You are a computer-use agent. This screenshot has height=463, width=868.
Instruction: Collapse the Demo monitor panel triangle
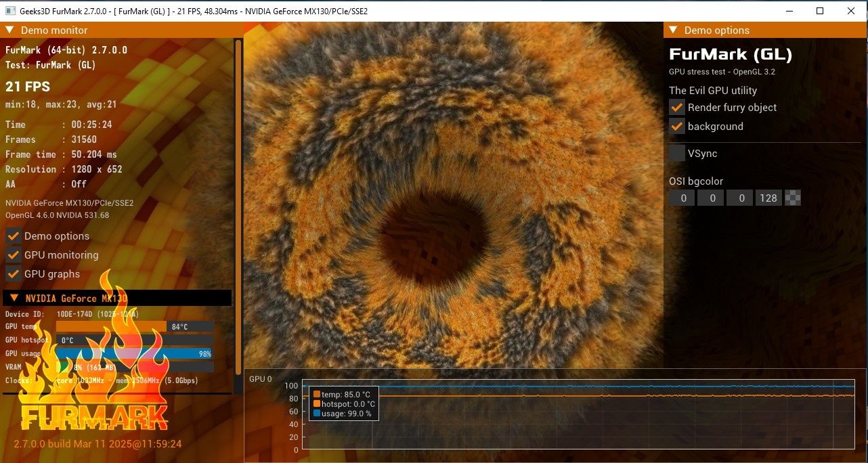tap(10, 30)
